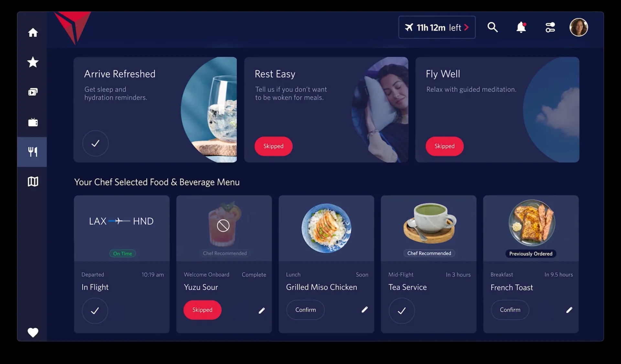Click the Arrive Refreshed checkmark toggle
621x364 pixels.
coord(95,143)
